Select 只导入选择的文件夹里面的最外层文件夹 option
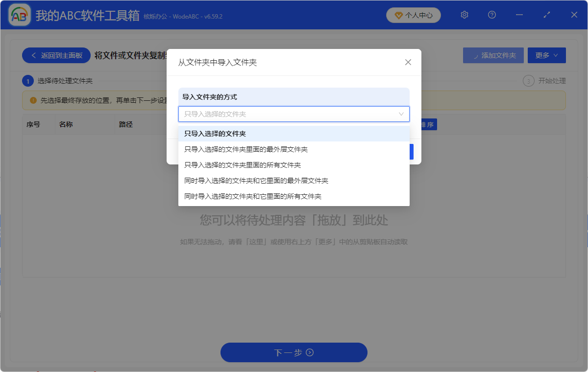Viewport: 588px width, 372px height. (x=294, y=149)
